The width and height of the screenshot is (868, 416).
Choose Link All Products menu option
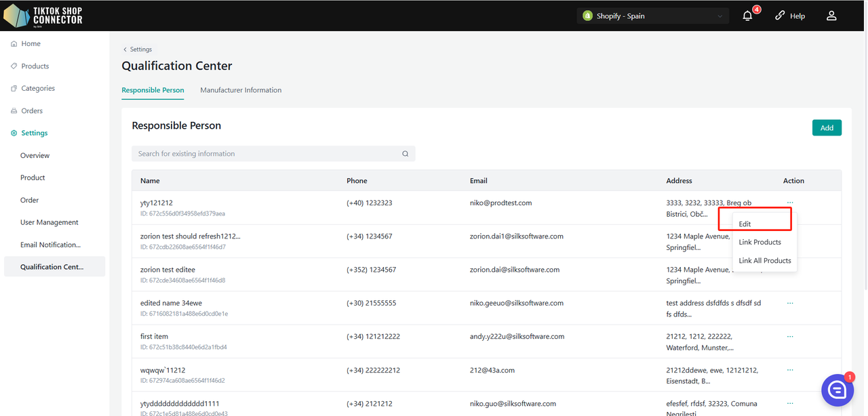pyautogui.click(x=764, y=261)
